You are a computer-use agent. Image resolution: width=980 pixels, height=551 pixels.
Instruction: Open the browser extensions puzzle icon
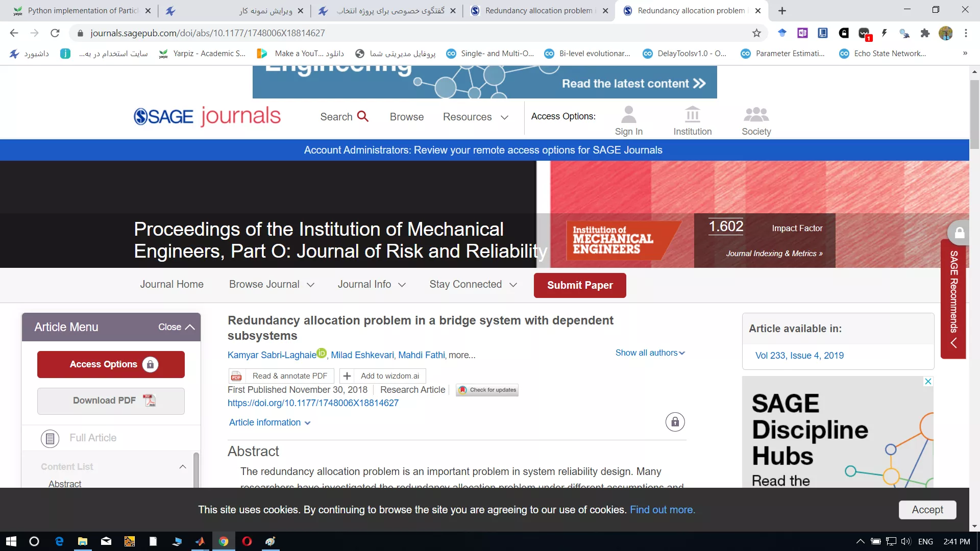pyautogui.click(x=925, y=33)
